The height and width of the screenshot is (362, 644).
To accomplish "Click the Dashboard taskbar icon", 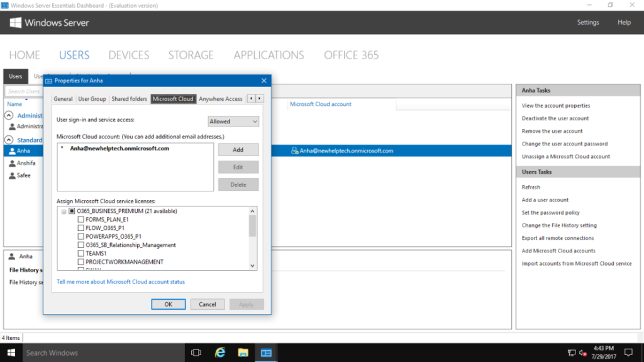I will pyautogui.click(x=266, y=353).
